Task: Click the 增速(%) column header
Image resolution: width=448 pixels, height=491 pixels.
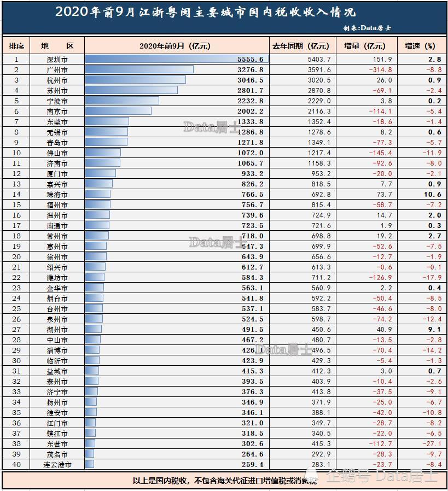Action: tap(422, 46)
